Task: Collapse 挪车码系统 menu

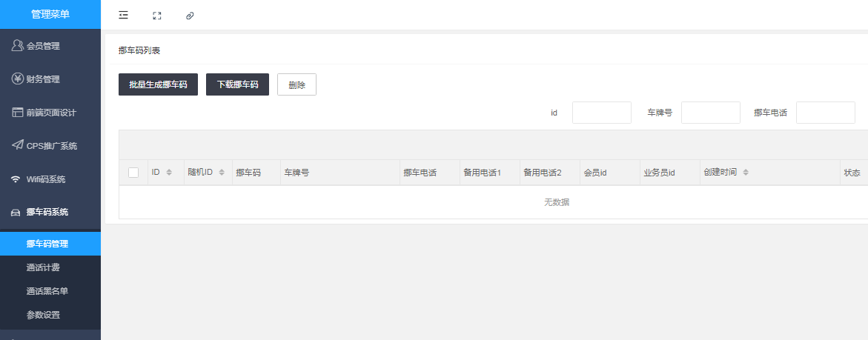Action: pos(50,212)
